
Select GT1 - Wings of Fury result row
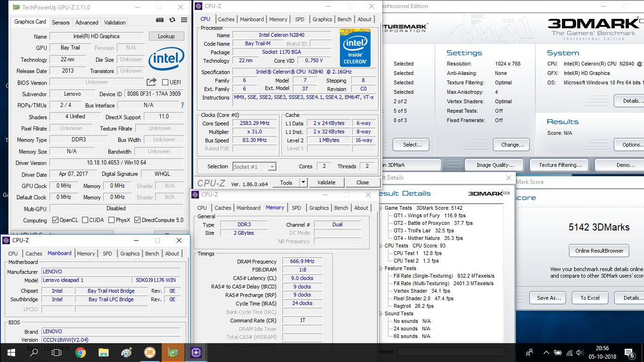point(429,215)
